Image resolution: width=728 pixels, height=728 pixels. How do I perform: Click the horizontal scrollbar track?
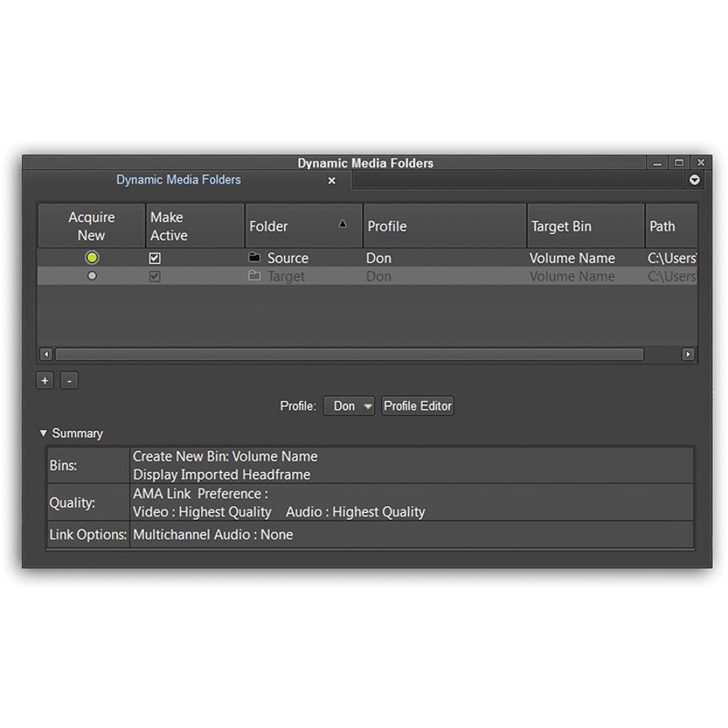[364, 354]
